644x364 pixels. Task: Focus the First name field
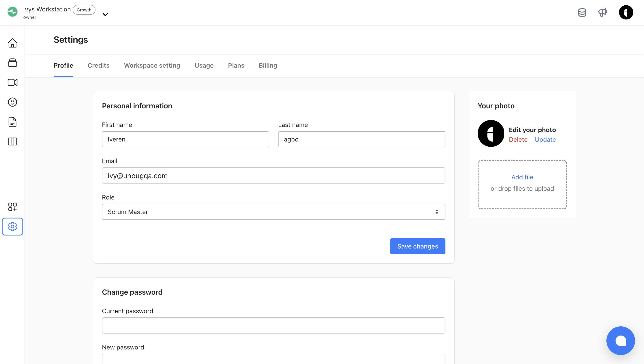pos(186,139)
